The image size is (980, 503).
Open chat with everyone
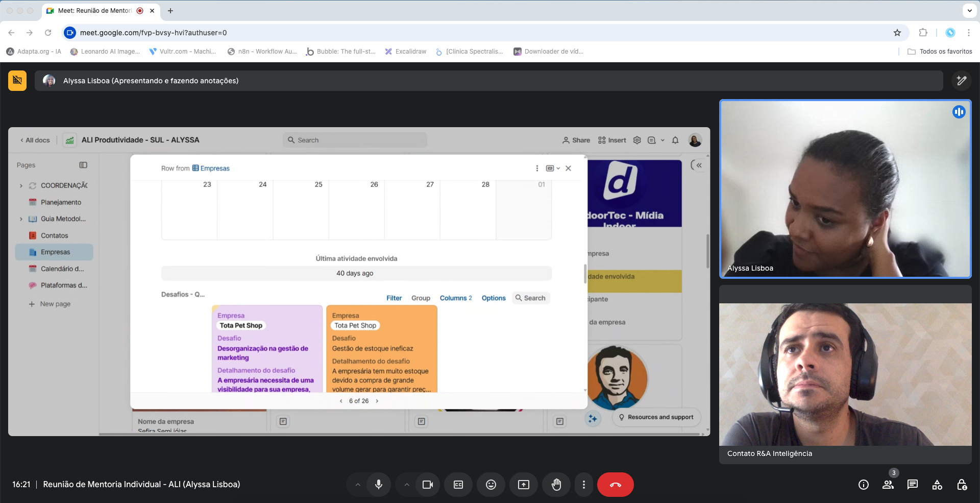coord(913,485)
